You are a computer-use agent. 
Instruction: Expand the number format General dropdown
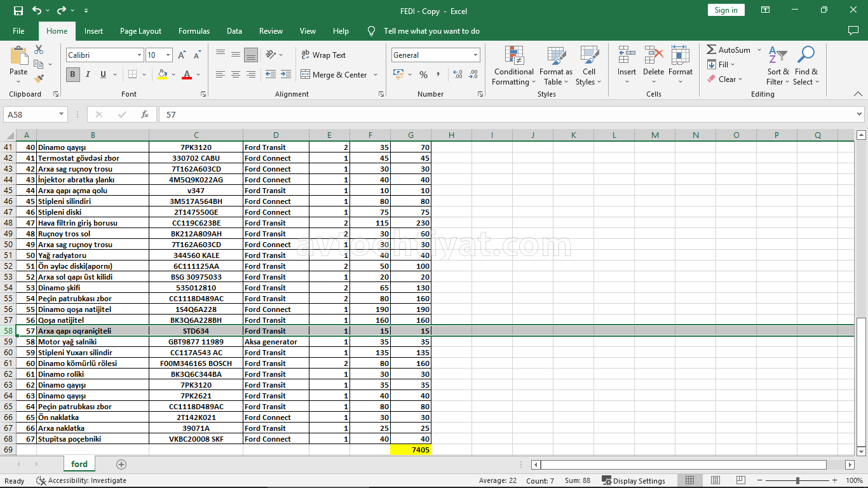click(x=475, y=55)
